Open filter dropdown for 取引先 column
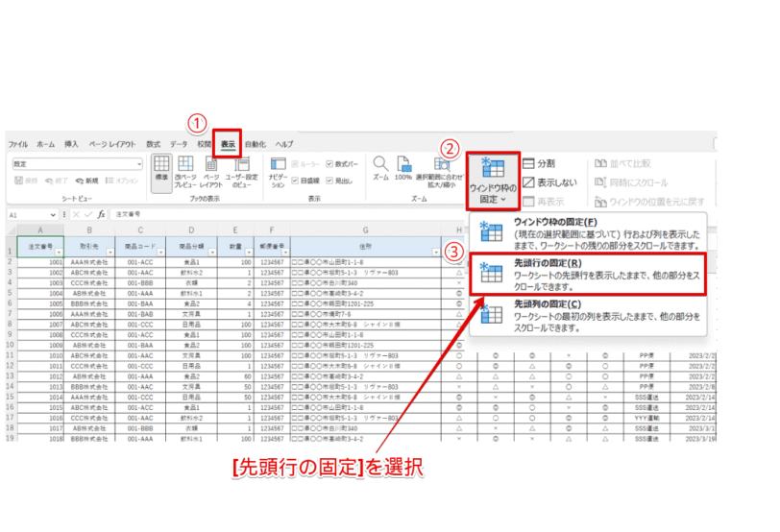 (110, 253)
